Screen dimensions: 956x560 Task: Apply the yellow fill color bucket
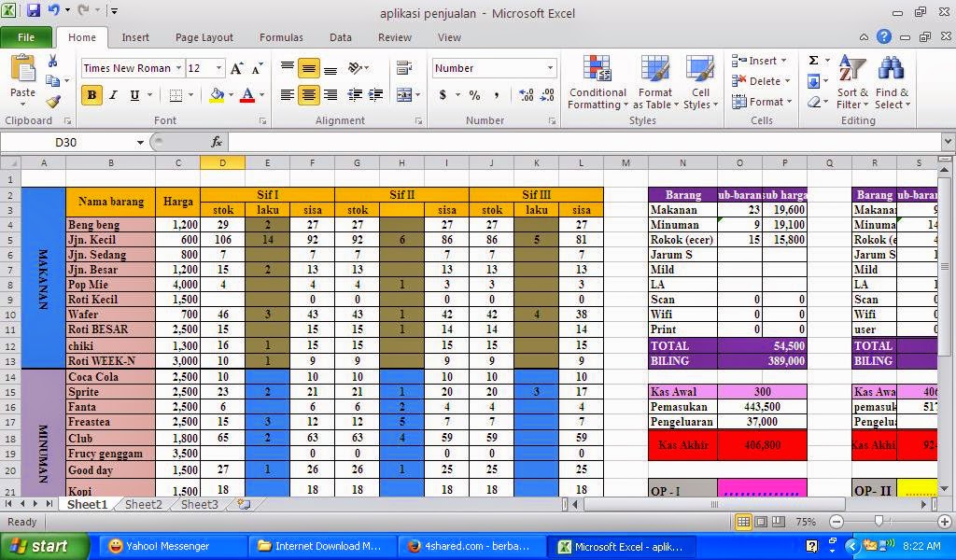click(217, 95)
